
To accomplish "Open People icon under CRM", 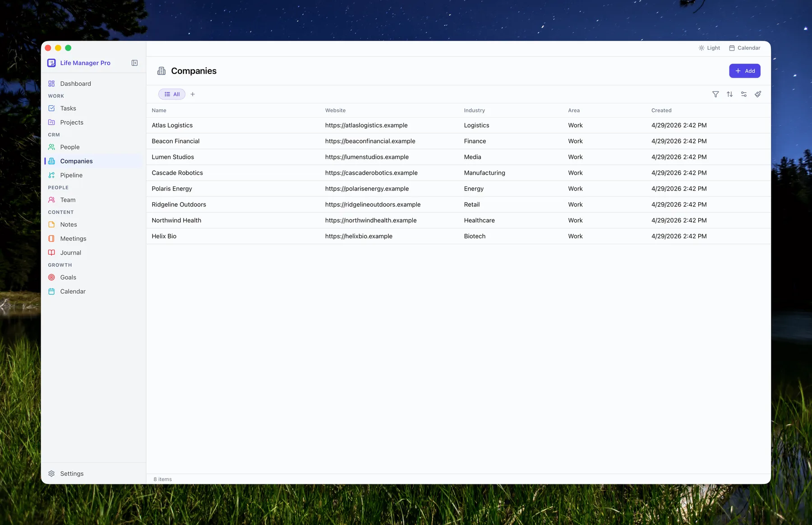I will click(x=51, y=147).
